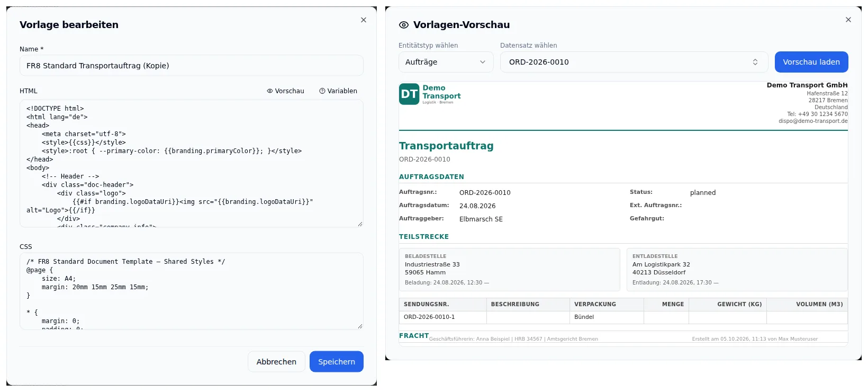The image size is (868, 392).
Task: Load preview with Vorschau laden
Action: pos(811,62)
